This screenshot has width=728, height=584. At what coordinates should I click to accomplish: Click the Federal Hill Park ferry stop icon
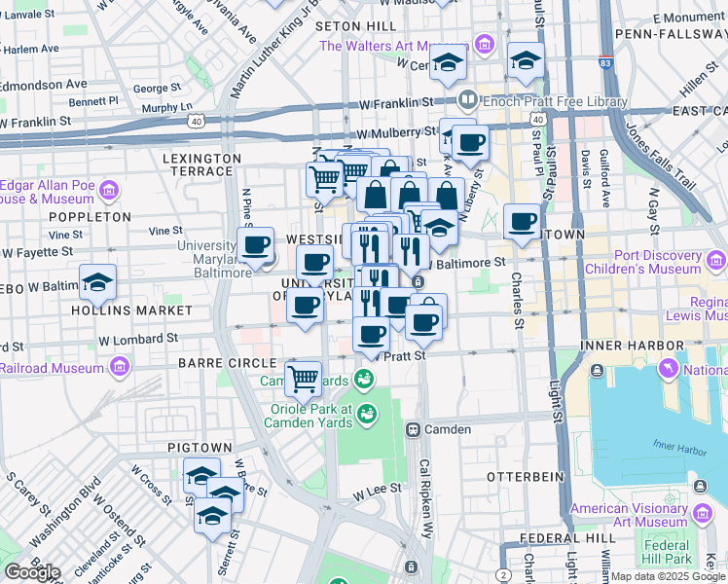(x=700, y=487)
